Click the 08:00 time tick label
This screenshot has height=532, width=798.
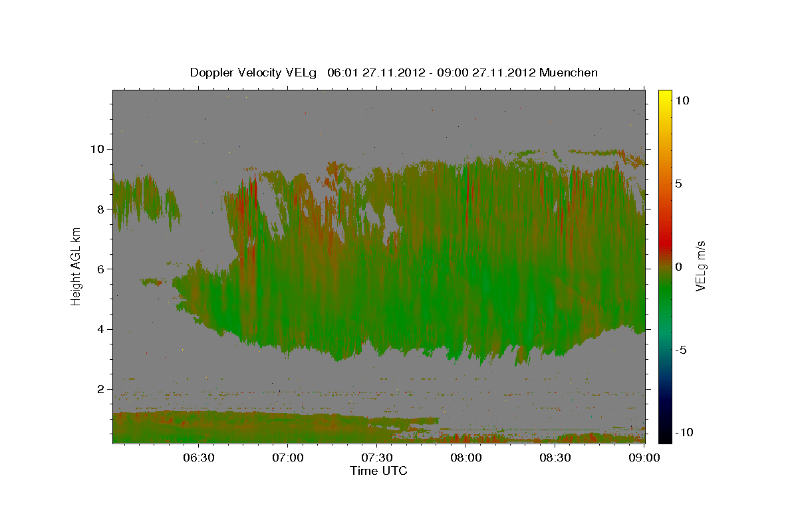click(x=466, y=458)
